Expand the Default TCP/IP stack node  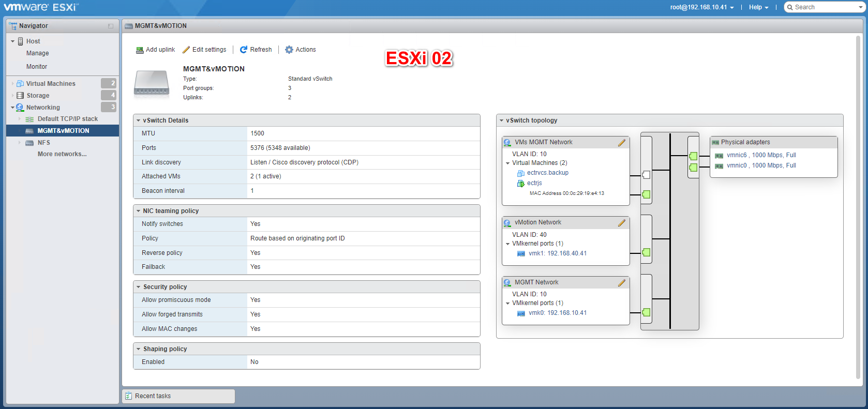click(20, 119)
